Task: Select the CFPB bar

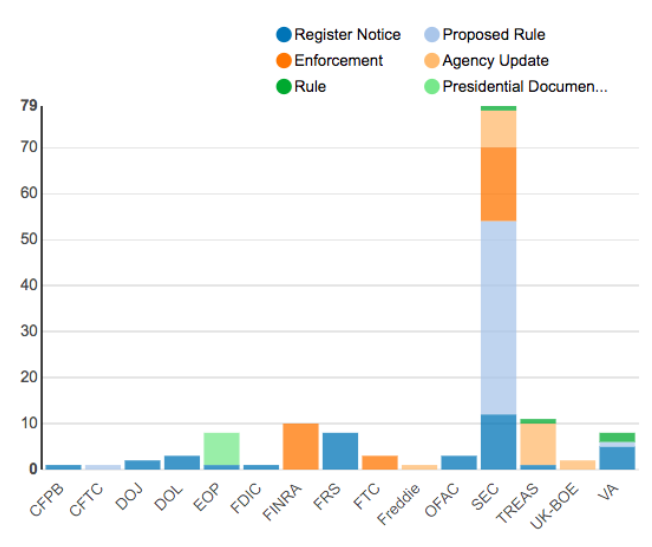Action: [64, 467]
